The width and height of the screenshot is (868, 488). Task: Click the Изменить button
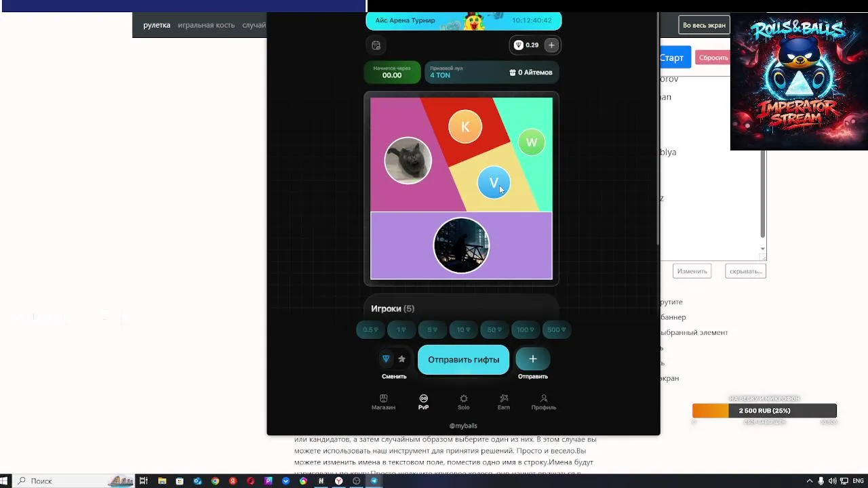(x=692, y=271)
